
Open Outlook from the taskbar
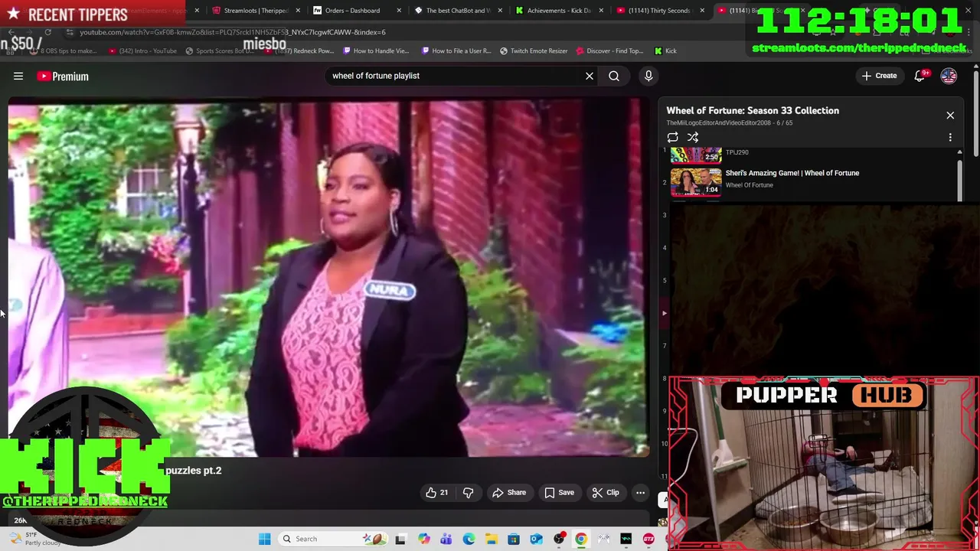(x=536, y=539)
